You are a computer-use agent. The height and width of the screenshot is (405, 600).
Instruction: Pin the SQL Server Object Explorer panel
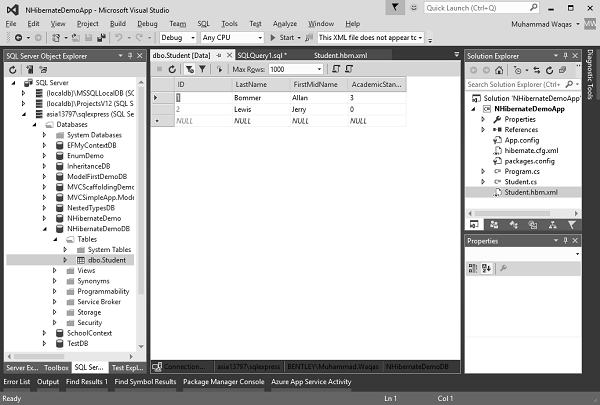pyautogui.click(x=130, y=56)
